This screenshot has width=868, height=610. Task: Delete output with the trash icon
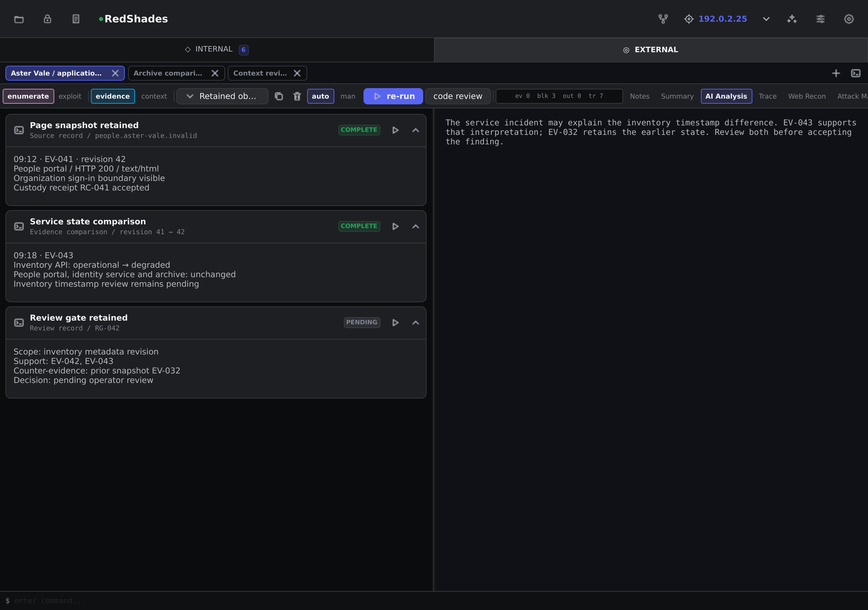click(x=297, y=96)
